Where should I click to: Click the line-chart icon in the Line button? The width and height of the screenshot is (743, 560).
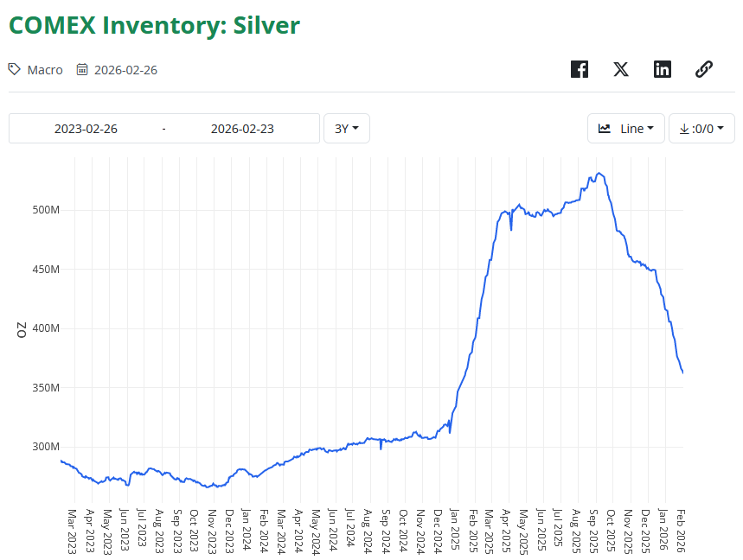(604, 128)
